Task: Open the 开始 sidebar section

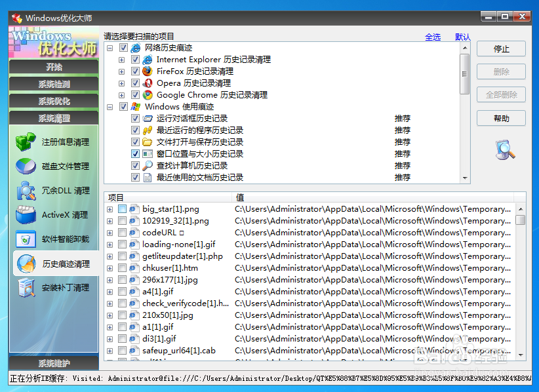Action: click(54, 67)
